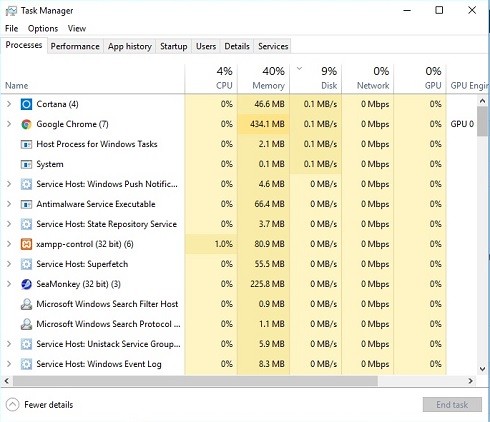The height and width of the screenshot is (422, 490).
Task: Expand the Google Chrome (7) process group
Action: pyautogui.click(x=9, y=124)
